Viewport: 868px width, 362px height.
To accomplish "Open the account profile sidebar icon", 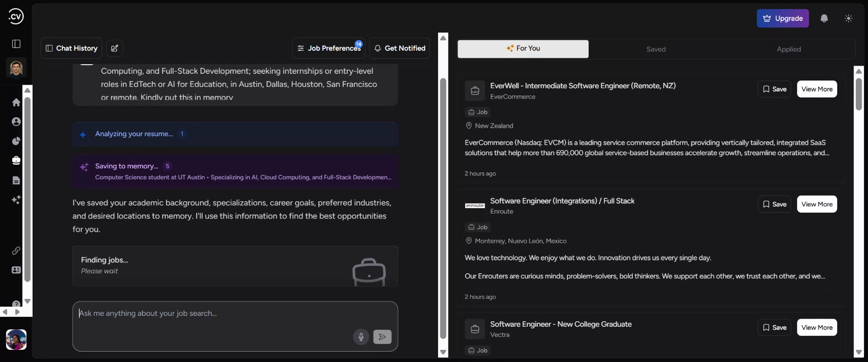I will click(16, 122).
